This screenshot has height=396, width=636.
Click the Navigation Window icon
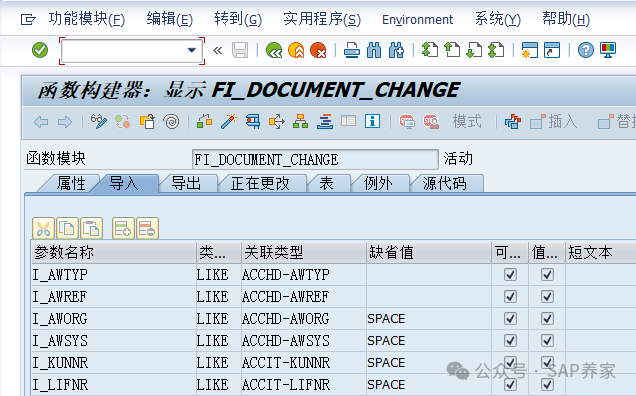(324, 121)
